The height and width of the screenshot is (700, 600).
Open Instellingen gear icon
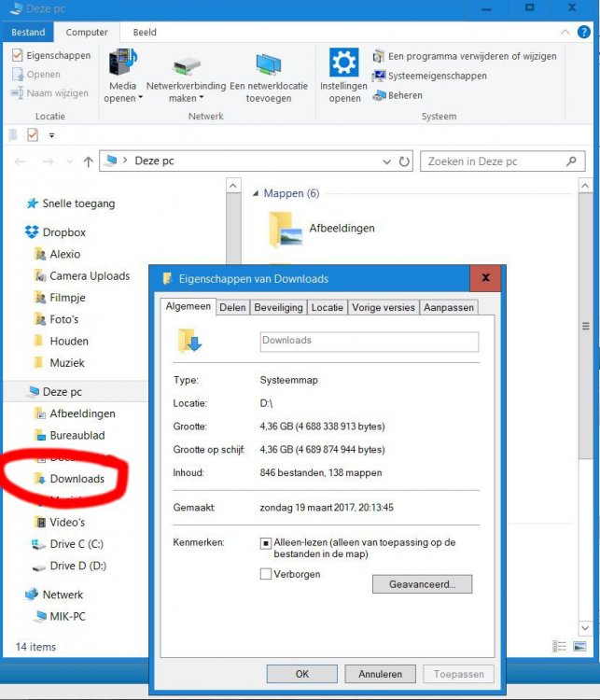(x=343, y=64)
